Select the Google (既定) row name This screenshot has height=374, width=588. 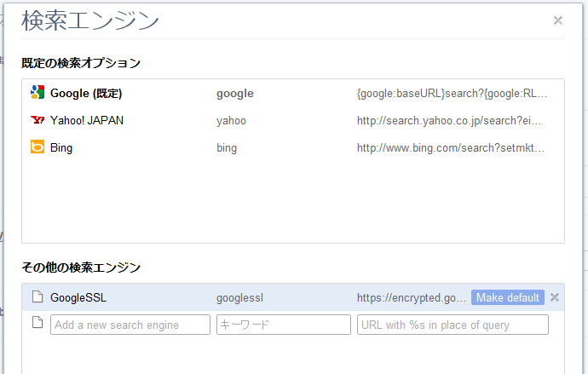[x=86, y=94]
